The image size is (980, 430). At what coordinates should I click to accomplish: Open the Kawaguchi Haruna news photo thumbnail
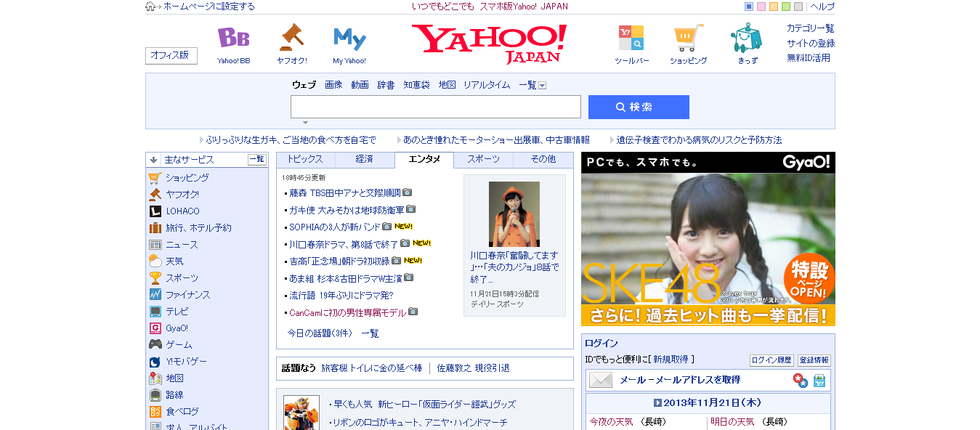click(514, 214)
